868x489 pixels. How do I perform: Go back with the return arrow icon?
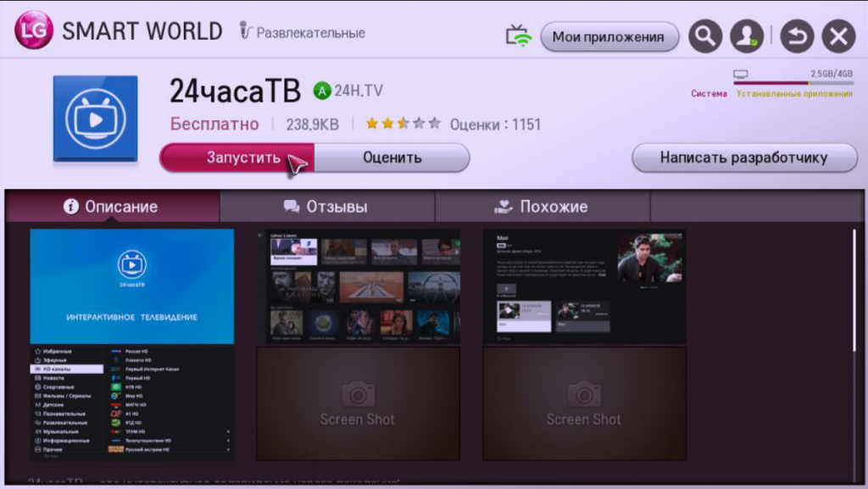797,36
